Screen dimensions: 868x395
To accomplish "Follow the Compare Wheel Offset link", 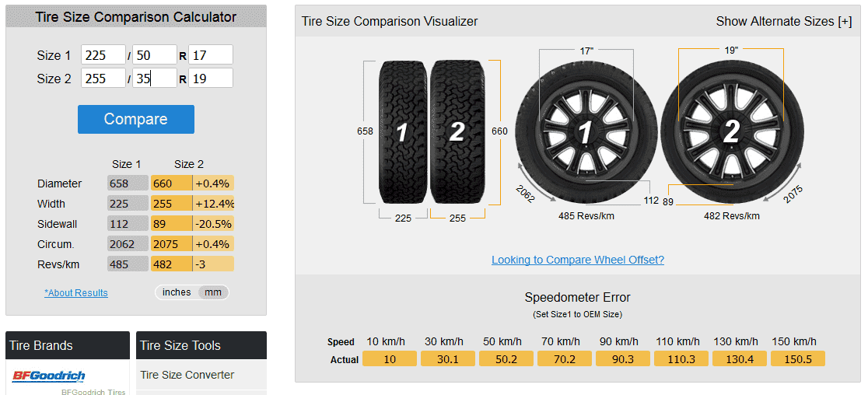I will pos(578,260).
